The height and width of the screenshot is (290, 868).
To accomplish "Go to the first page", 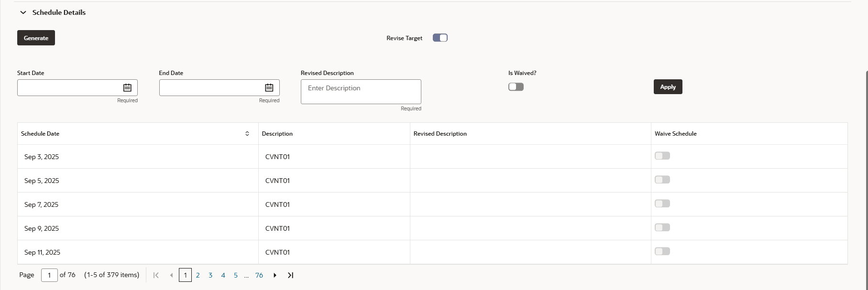I will [x=156, y=275].
